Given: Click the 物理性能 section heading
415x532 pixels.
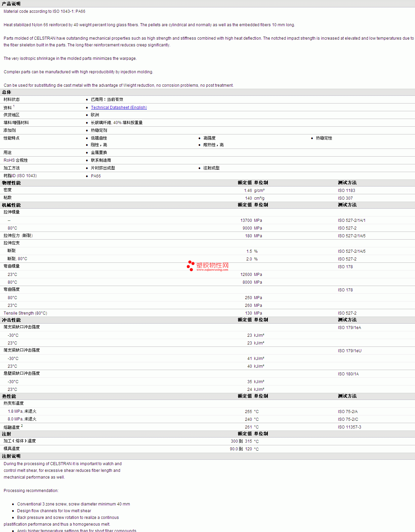Looking at the screenshot, I should pos(11,183).
